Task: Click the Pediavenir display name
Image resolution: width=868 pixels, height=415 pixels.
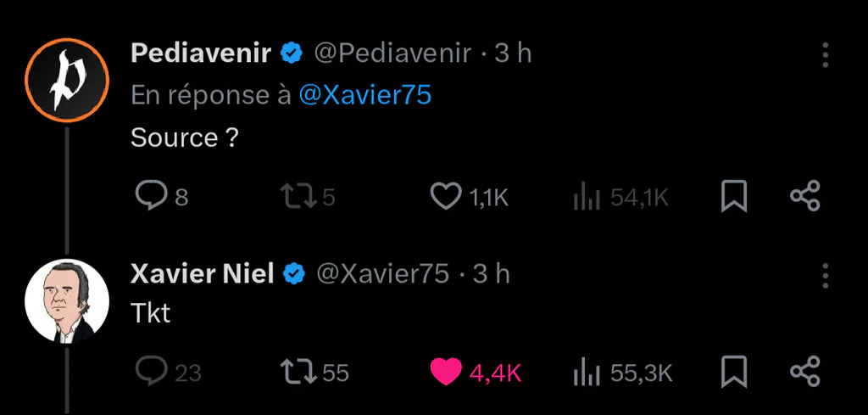Action: pos(201,53)
